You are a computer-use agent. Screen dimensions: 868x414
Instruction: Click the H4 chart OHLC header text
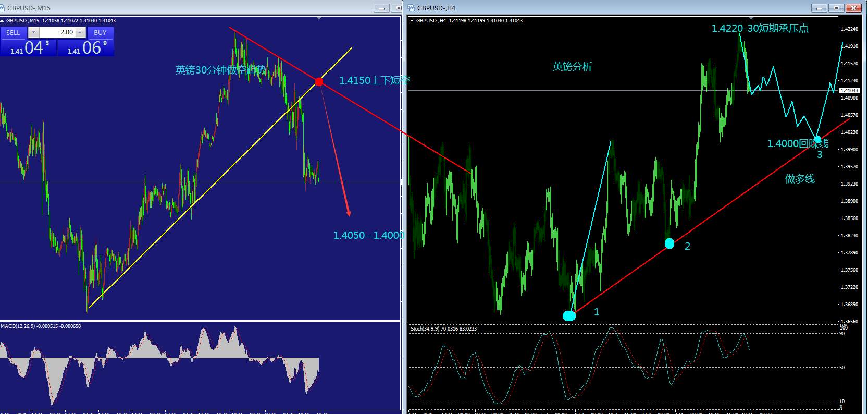[469, 21]
